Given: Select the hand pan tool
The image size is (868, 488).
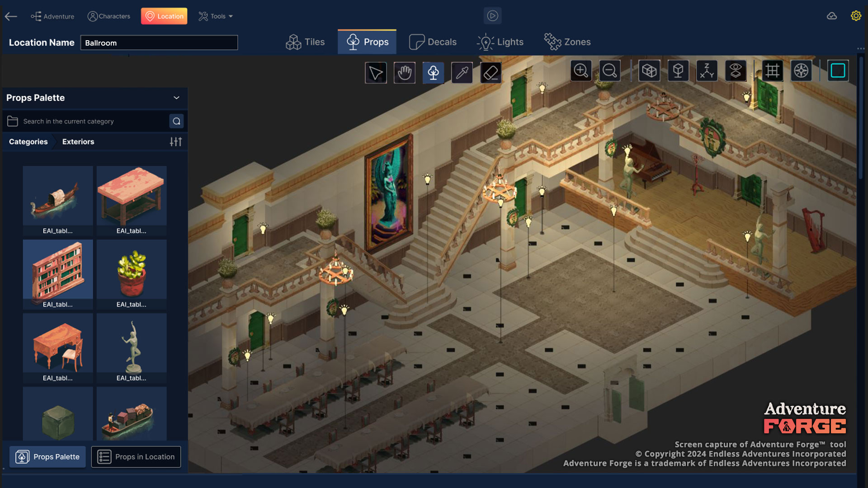Looking at the screenshot, I should [405, 72].
